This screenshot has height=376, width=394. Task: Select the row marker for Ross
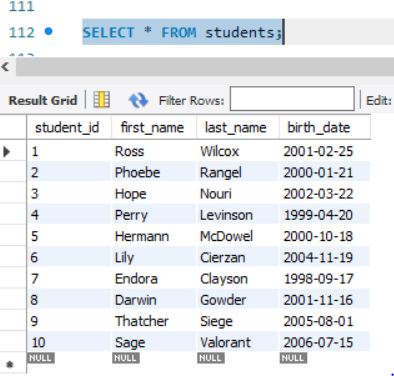6,152
